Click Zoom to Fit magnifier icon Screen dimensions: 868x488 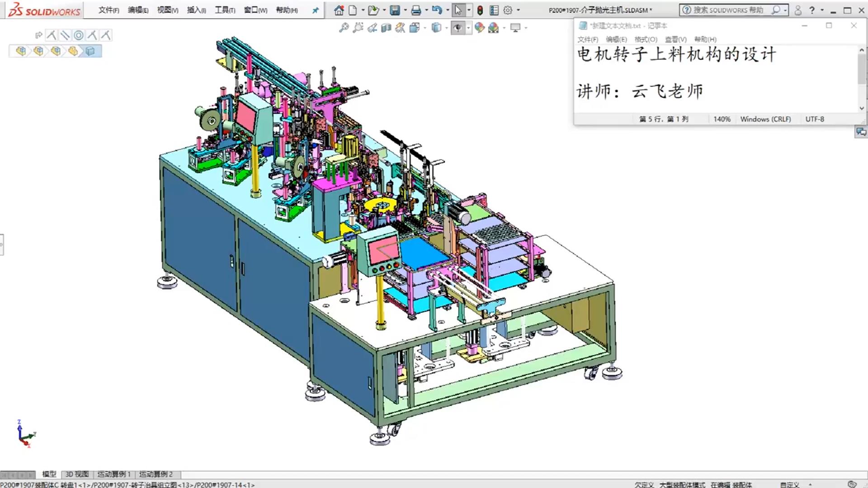344,28
